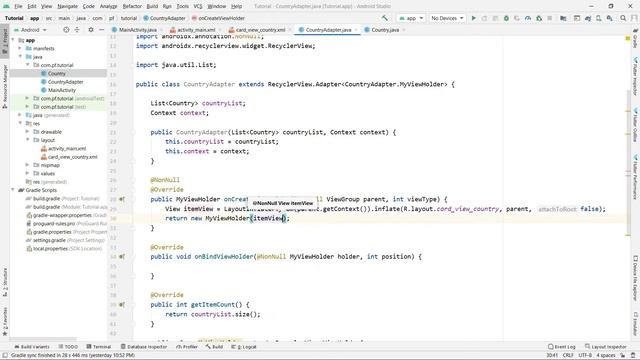
Task: Toggle the Event Log tool window
Action: pyautogui.click(x=562, y=347)
